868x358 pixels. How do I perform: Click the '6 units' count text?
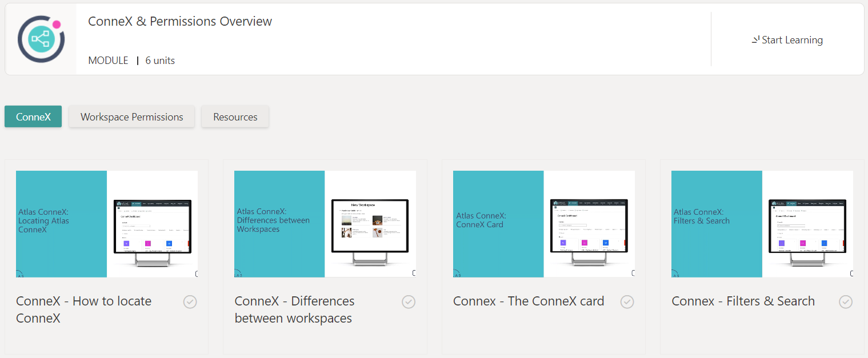click(160, 61)
